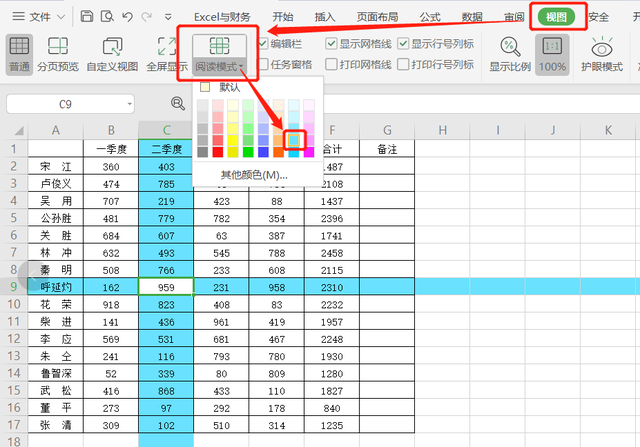
Task: Click the magnifier icon beside the name box
Action: (x=178, y=103)
